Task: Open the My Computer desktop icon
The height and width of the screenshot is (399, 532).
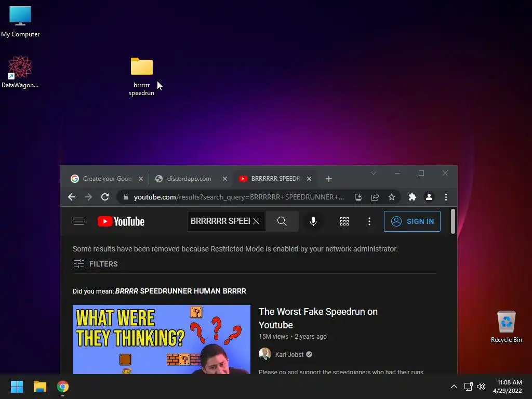Action: 20,21
